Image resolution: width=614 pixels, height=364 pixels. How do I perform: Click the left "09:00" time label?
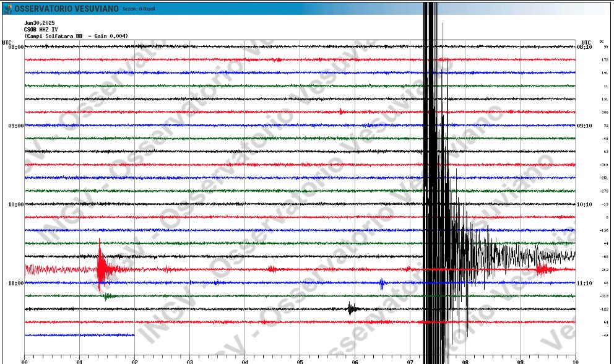[x=16, y=126]
